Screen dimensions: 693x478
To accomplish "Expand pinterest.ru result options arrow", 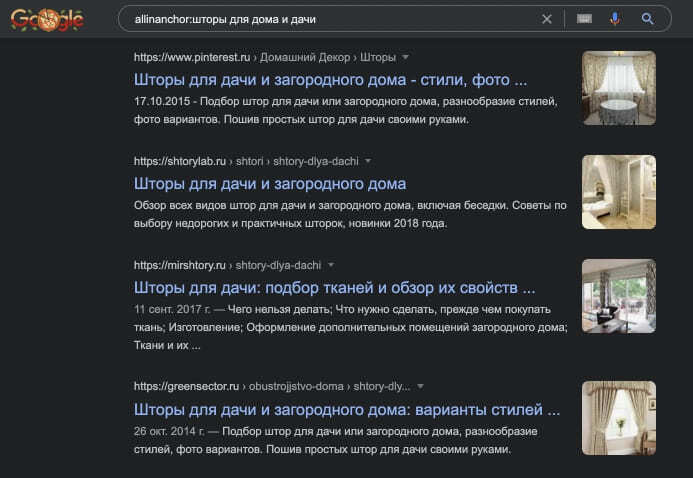I will tap(405, 57).
